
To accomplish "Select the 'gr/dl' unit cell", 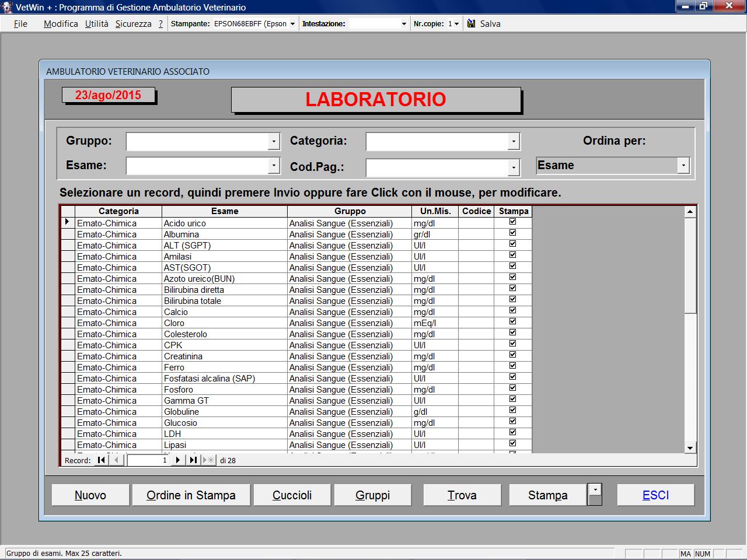I will tap(435, 235).
